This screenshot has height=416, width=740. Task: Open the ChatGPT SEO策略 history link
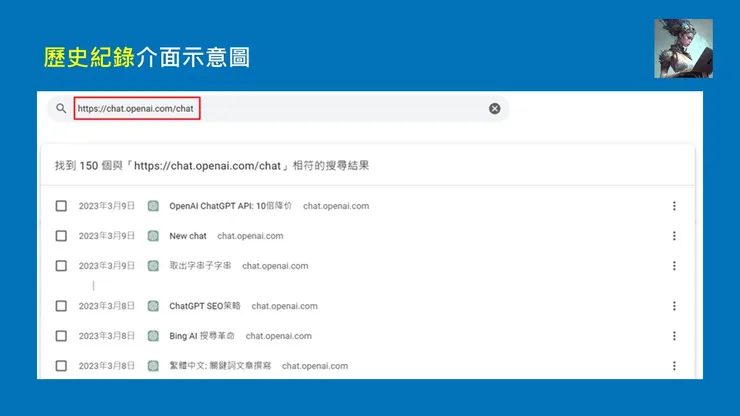click(205, 306)
